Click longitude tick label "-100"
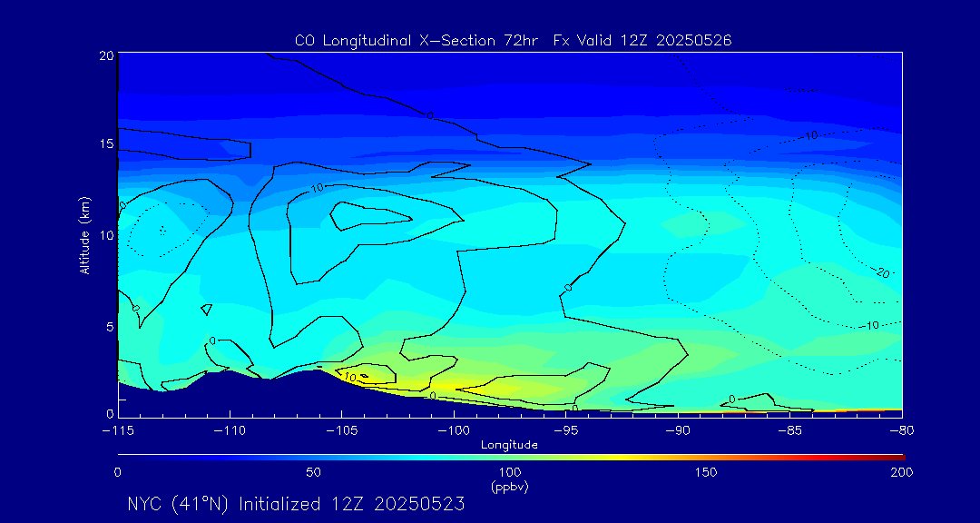Screen dimensions: 980x523 [453, 430]
